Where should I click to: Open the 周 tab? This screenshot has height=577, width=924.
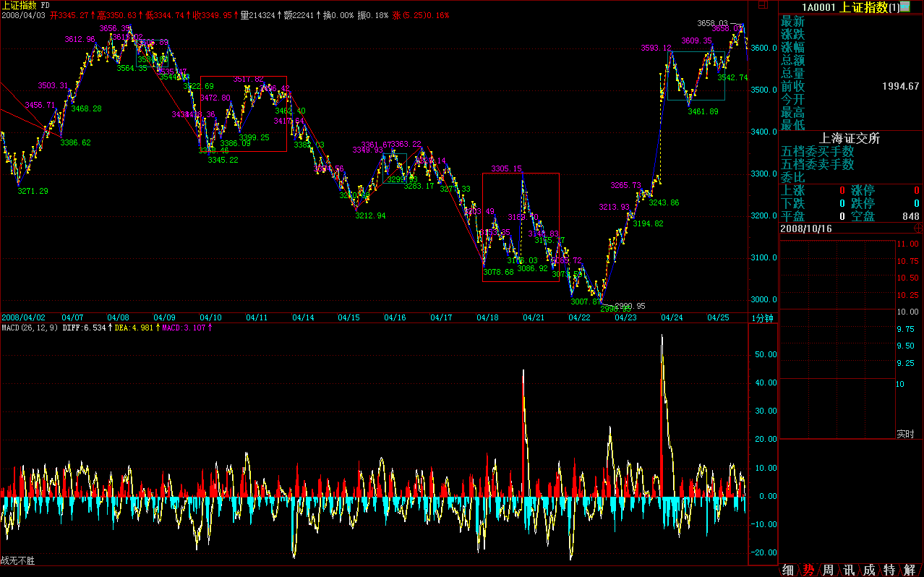pos(829,570)
